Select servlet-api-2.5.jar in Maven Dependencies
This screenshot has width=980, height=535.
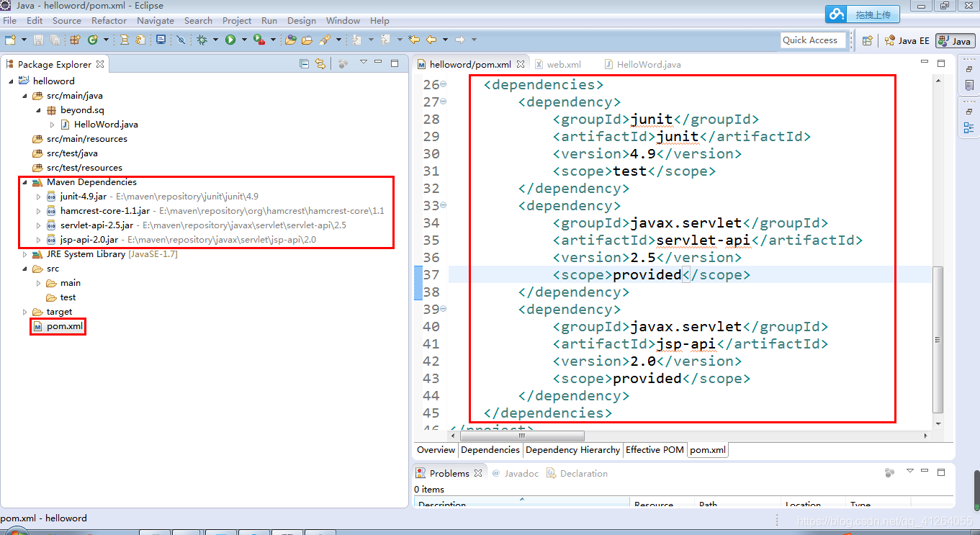coord(96,225)
